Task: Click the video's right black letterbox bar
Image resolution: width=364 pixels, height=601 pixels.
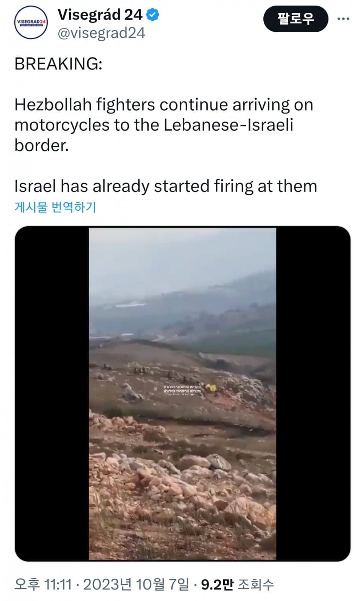Action: tap(313, 394)
